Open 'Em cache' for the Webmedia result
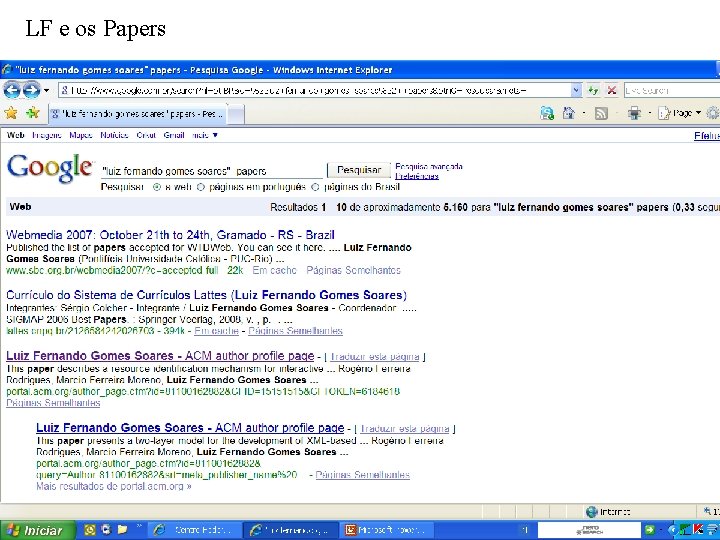Viewport: 720px width, 540px height. pos(275,270)
